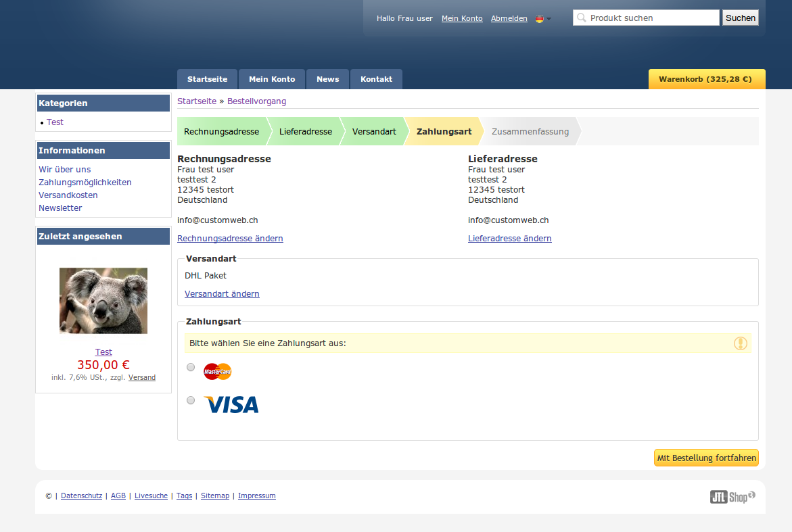Click the JTL Shop logo in footer
The image size is (792, 532).
(x=732, y=497)
